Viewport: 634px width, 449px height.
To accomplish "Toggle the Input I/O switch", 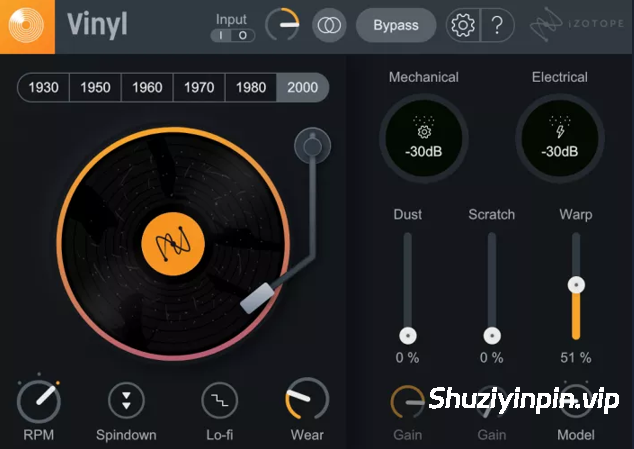I will 232,36.
